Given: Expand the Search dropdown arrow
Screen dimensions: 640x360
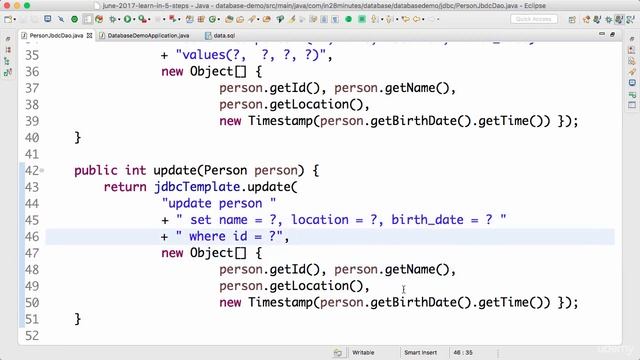Looking at the screenshot, I should point(258,19).
